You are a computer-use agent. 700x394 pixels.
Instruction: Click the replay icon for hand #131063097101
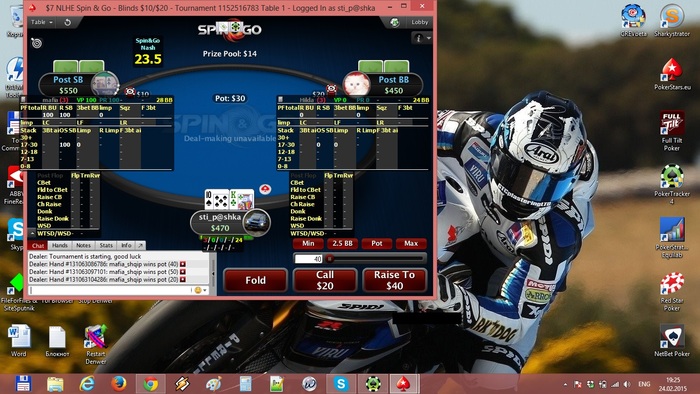pos(183,272)
